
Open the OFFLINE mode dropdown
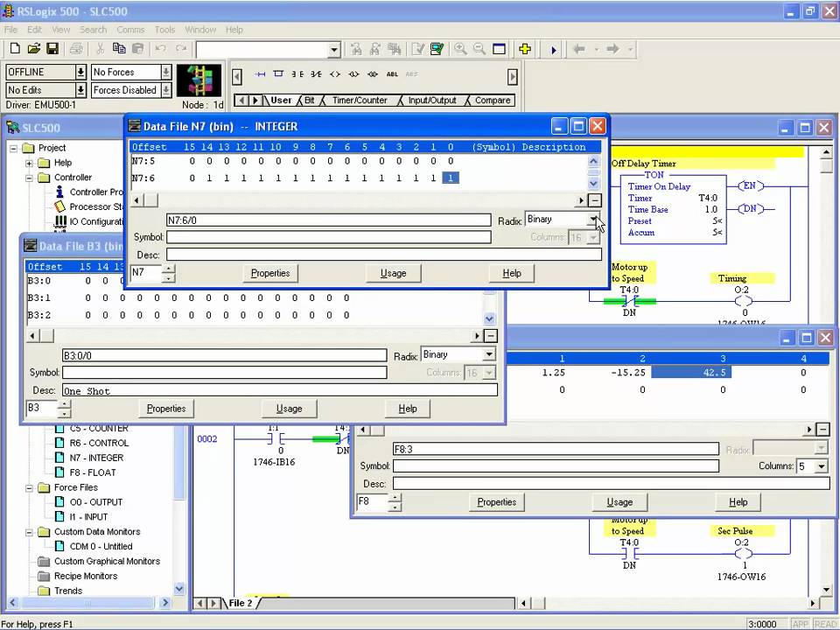click(80, 72)
